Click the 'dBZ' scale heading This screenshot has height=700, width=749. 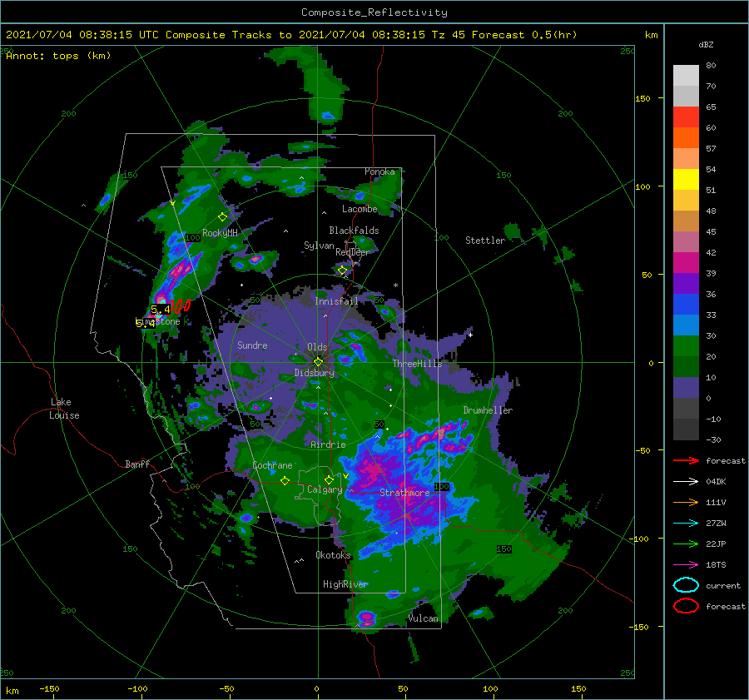[x=706, y=44]
